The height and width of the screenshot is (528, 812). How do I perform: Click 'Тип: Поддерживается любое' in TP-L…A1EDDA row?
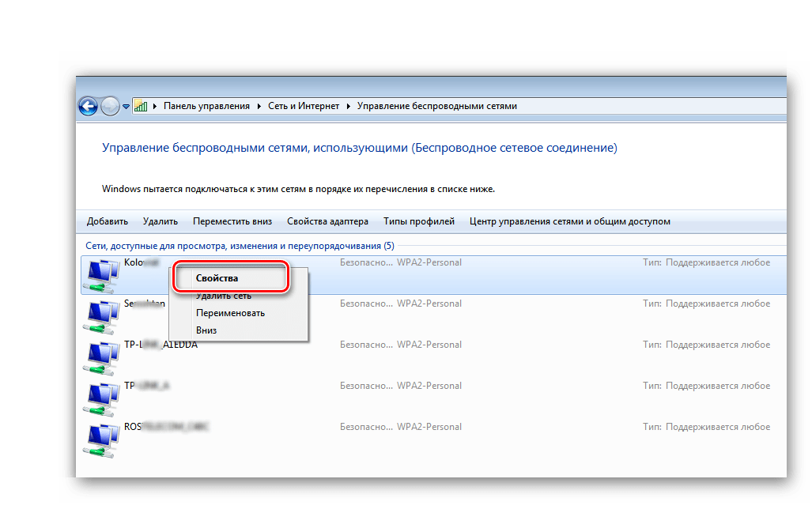click(706, 345)
